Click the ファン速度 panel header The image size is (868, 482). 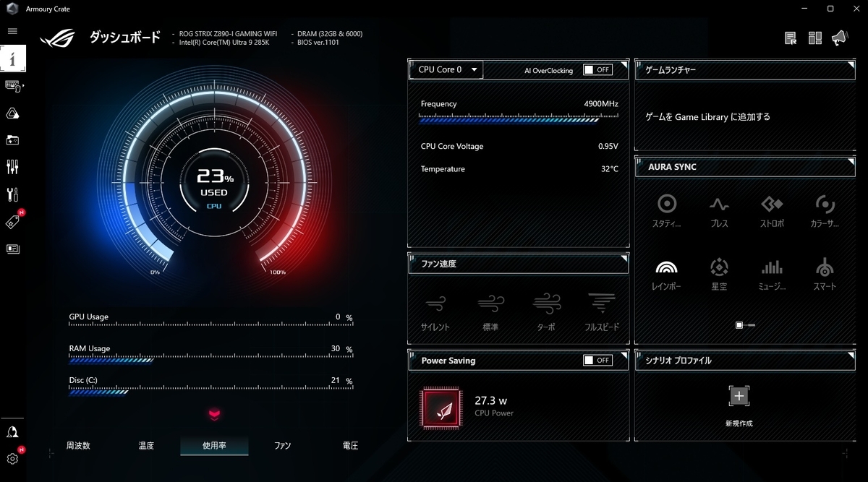(518, 264)
